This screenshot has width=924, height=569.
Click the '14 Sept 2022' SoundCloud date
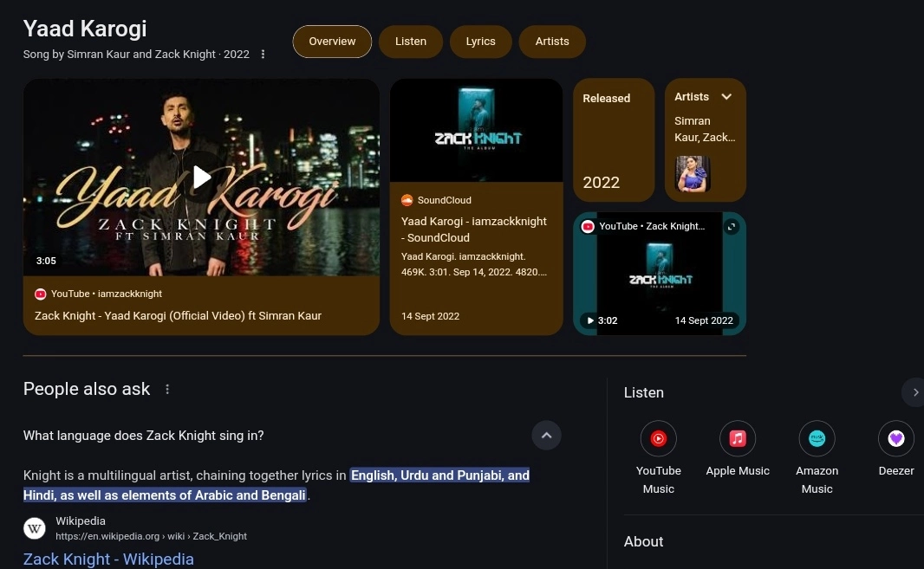click(x=430, y=316)
